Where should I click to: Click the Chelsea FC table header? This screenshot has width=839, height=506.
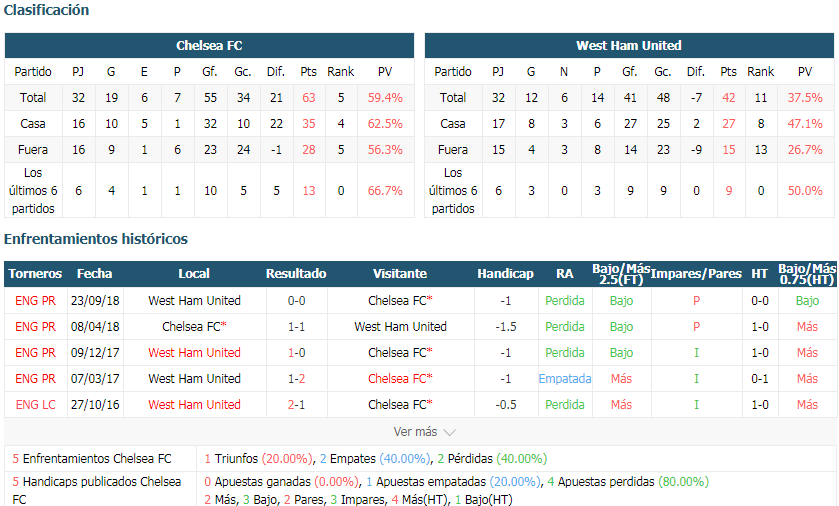(x=209, y=45)
